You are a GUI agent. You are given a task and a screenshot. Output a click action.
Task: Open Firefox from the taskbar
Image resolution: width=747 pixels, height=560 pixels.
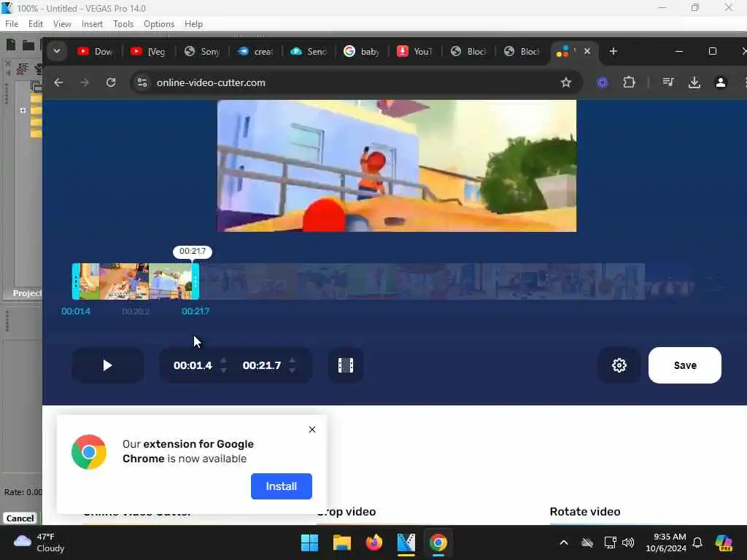click(374, 542)
